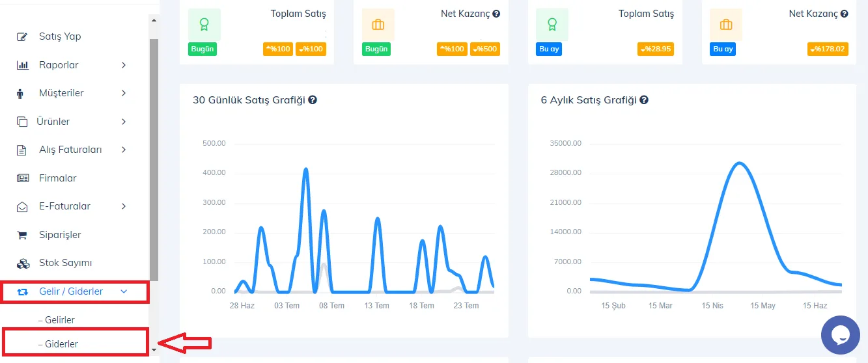
Task: Click the 6 Aylık Satış Grafiği title
Action: pyautogui.click(x=588, y=100)
